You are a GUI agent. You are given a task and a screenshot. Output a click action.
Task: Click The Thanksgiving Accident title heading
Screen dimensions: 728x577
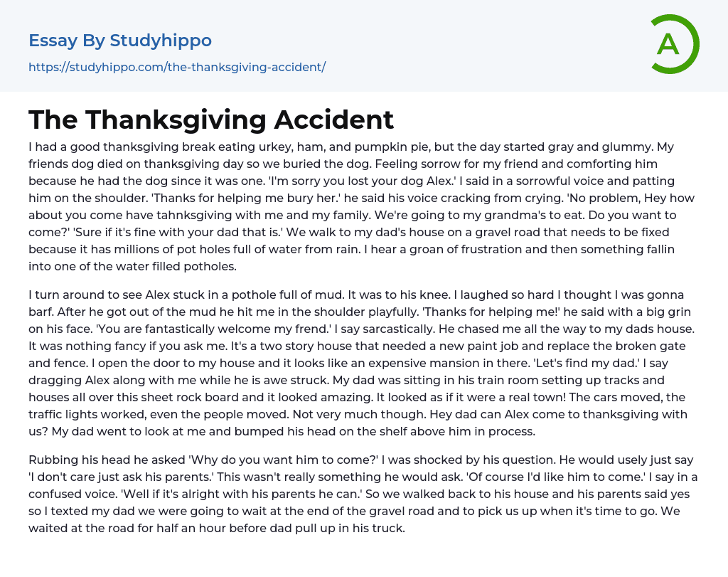(211, 120)
